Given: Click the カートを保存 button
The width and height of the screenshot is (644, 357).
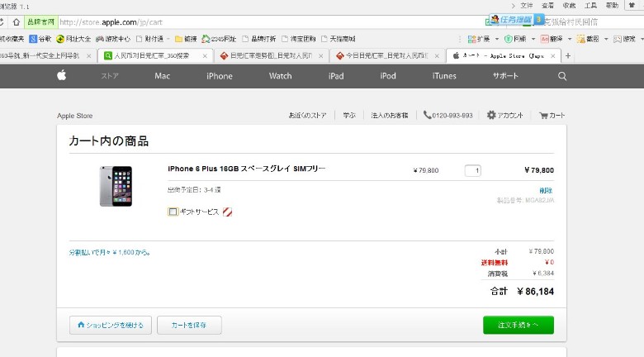Looking at the screenshot, I should [x=189, y=325].
